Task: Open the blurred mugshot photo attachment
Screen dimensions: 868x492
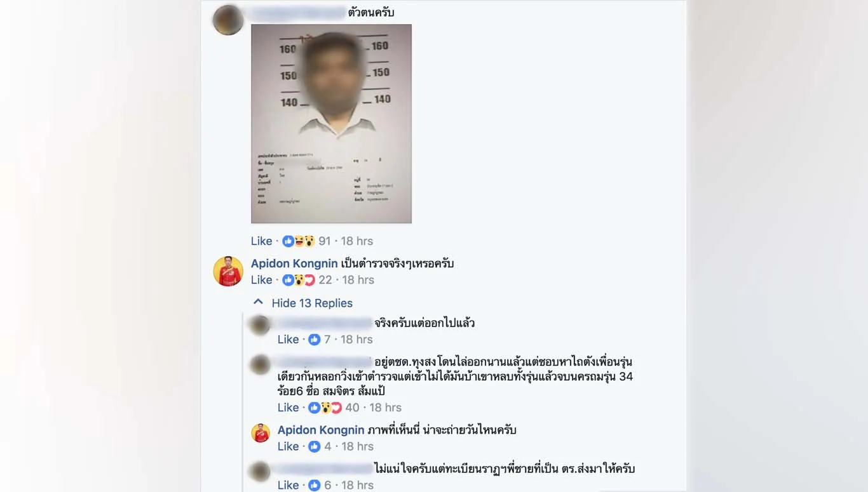Action: tap(331, 124)
